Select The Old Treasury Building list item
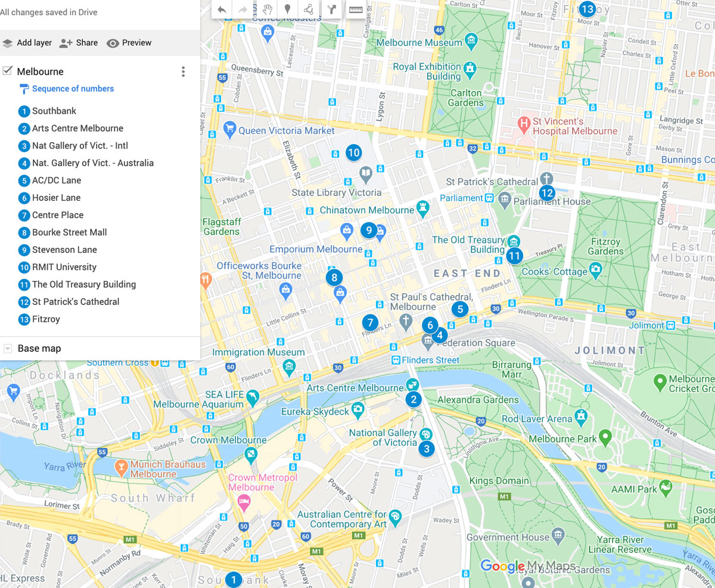The image size is (715, 588). coord(84,284)
